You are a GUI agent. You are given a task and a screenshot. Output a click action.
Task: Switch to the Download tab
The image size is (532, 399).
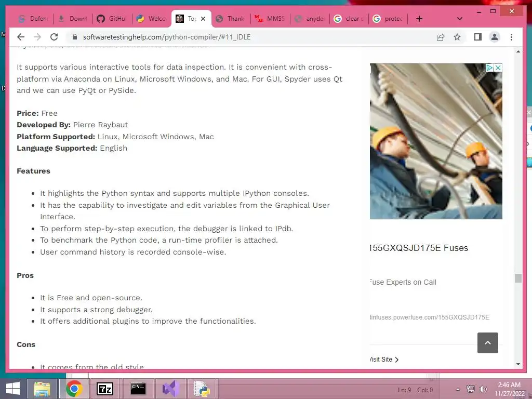click(x=73, y=19)
